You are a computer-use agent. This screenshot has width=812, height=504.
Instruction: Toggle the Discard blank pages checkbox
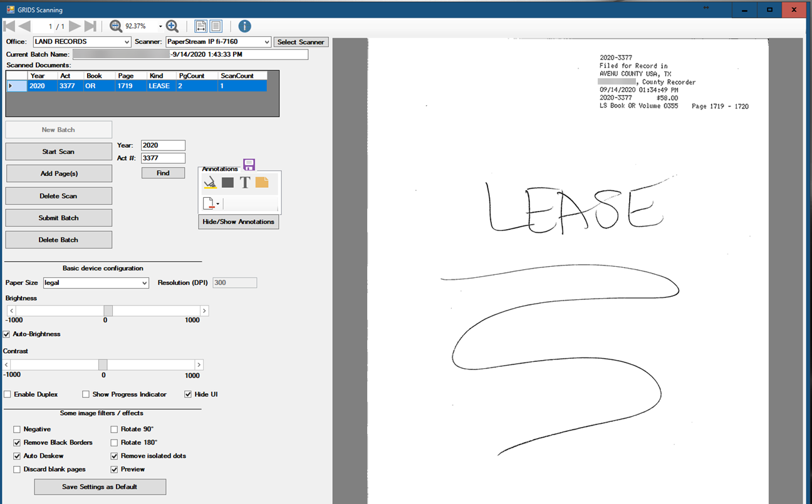[17, 470]
